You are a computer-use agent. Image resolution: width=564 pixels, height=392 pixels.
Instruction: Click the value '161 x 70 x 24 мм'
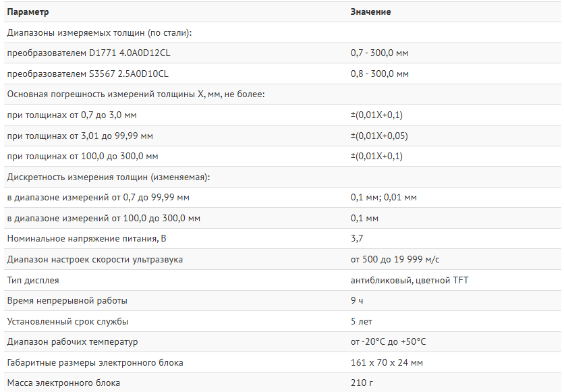pos(387,363)
